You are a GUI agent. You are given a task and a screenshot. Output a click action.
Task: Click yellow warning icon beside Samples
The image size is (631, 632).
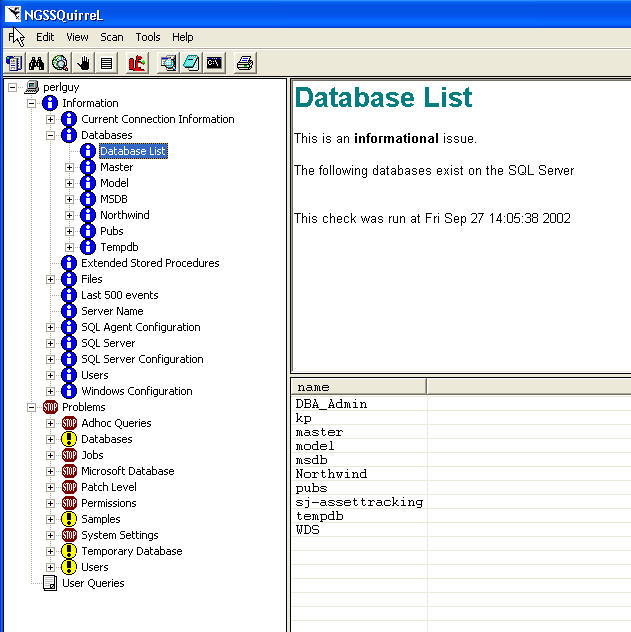point(69,519)
